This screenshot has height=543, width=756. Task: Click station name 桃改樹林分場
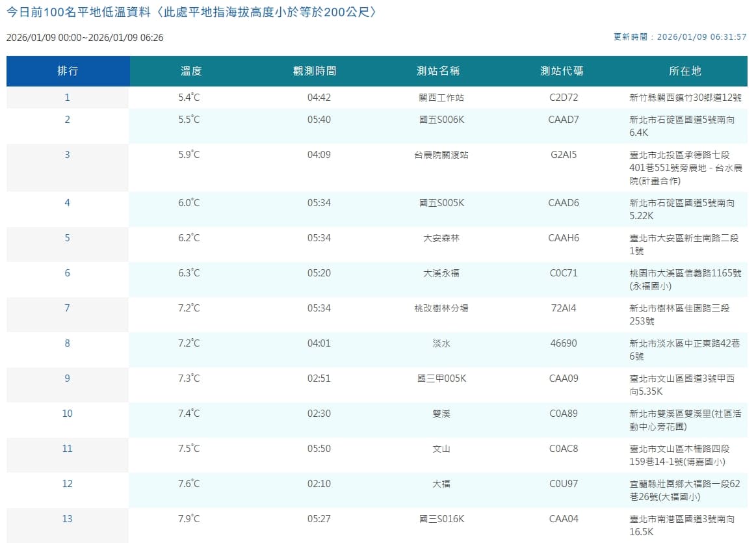441,309
